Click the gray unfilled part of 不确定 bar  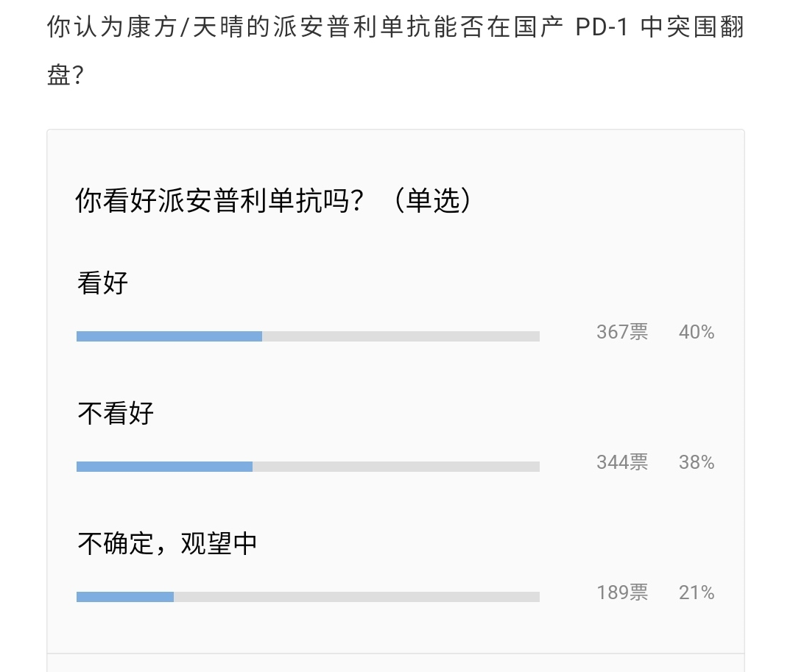(x=356, y=597)
